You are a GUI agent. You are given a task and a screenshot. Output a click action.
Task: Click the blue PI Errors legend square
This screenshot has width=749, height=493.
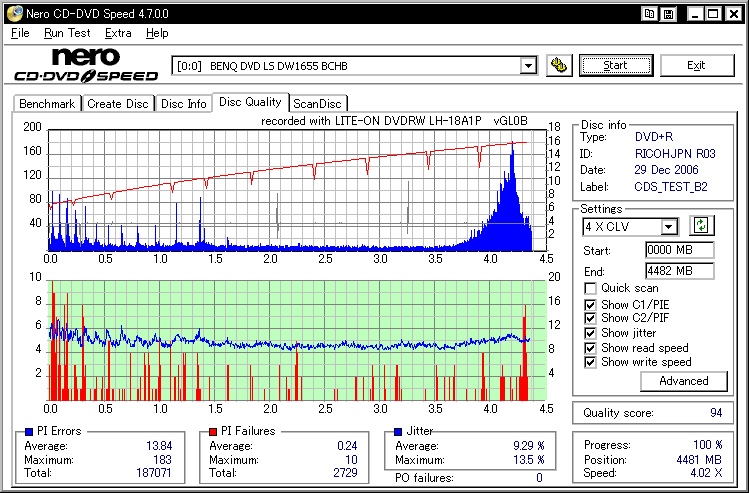tap(29, 432)
